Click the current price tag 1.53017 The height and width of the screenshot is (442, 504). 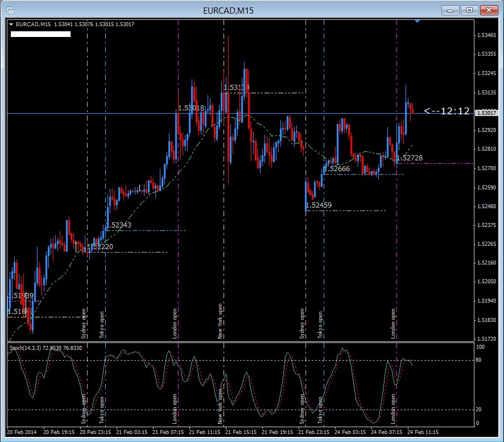pos(485,113)
